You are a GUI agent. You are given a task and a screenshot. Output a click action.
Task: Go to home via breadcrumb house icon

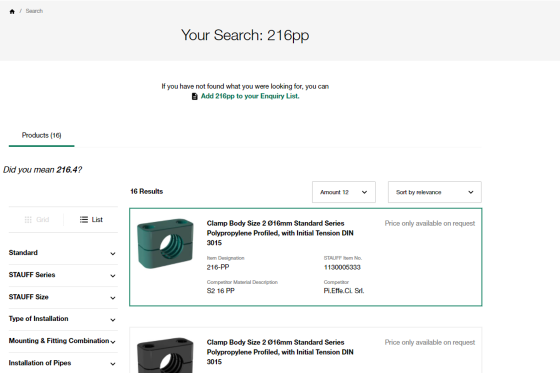point(12,11)
